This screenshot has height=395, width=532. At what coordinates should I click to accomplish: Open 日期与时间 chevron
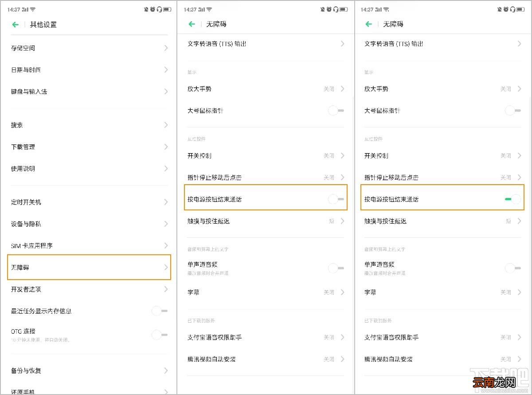pos(166,70)
